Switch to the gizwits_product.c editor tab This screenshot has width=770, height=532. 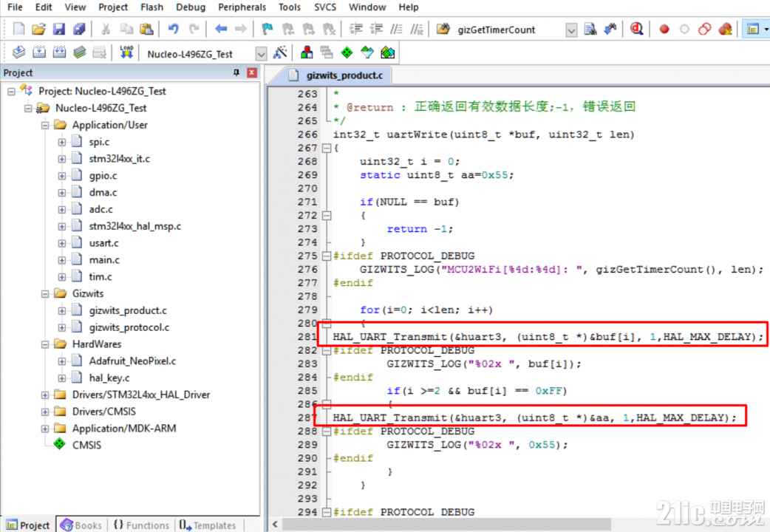pyautogui.click(x=335, y=75)
